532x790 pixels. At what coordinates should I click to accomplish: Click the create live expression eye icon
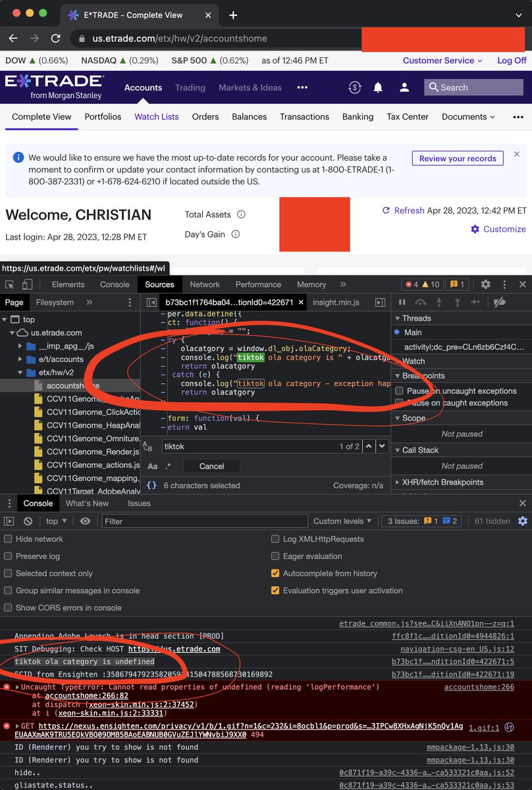(85, 521)
